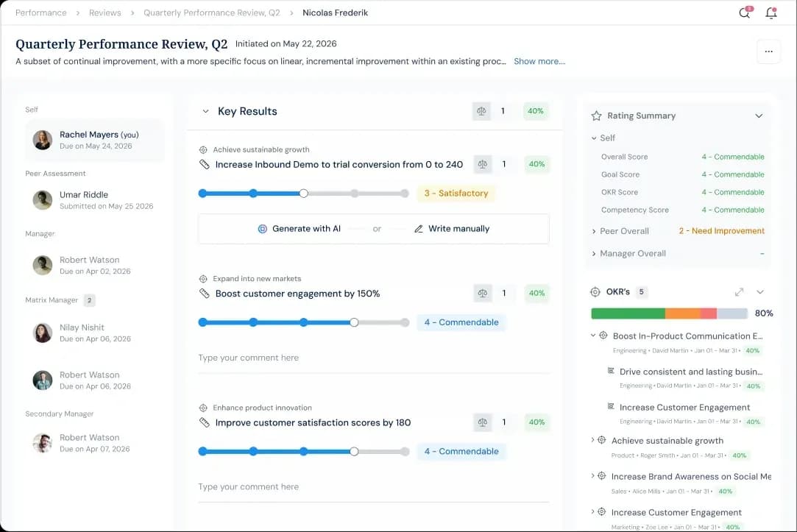Click Competency Score 4 - Commendable value
The height and width of the screenshot is (532, 797).
(x=732, y=210)
